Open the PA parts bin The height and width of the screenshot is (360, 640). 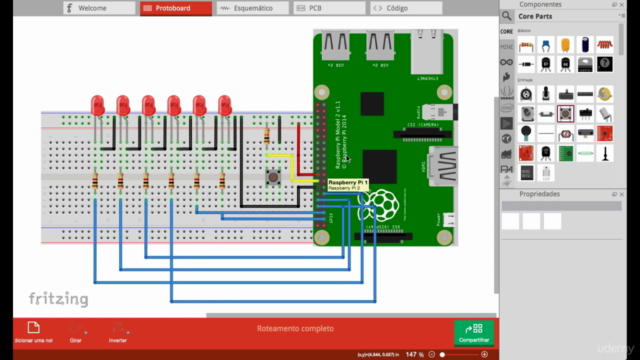(507, 169)
